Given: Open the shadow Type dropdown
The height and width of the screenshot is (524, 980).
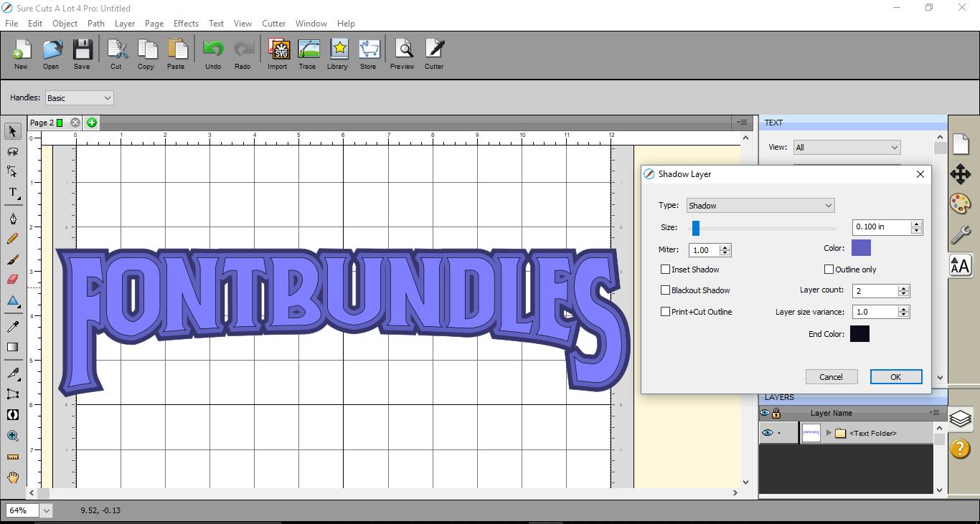Looking at the screenshot, I should pos(760,206).
